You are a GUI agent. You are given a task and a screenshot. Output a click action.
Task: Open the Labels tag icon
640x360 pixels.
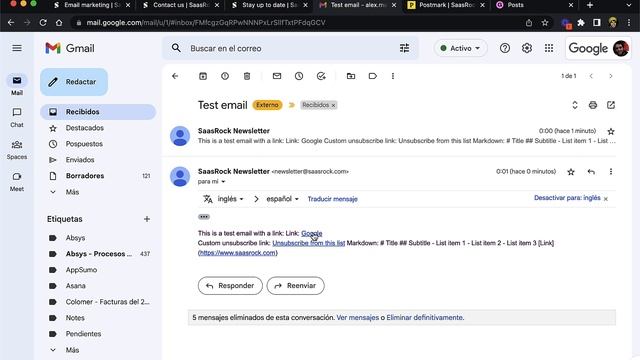pos(372,76)
